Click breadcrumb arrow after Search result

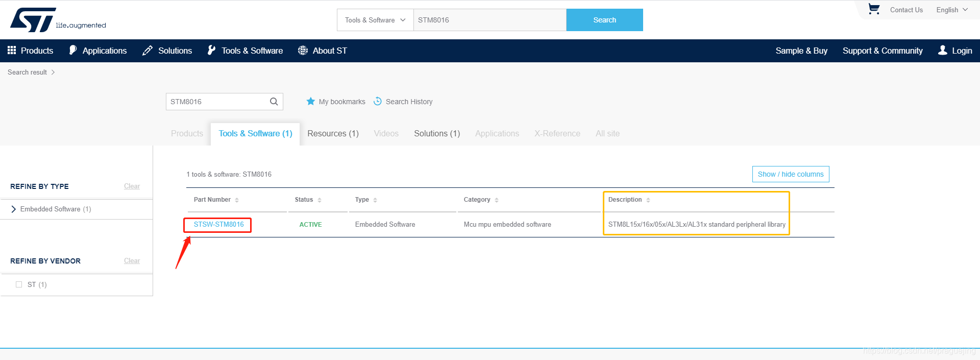(53, 73)
